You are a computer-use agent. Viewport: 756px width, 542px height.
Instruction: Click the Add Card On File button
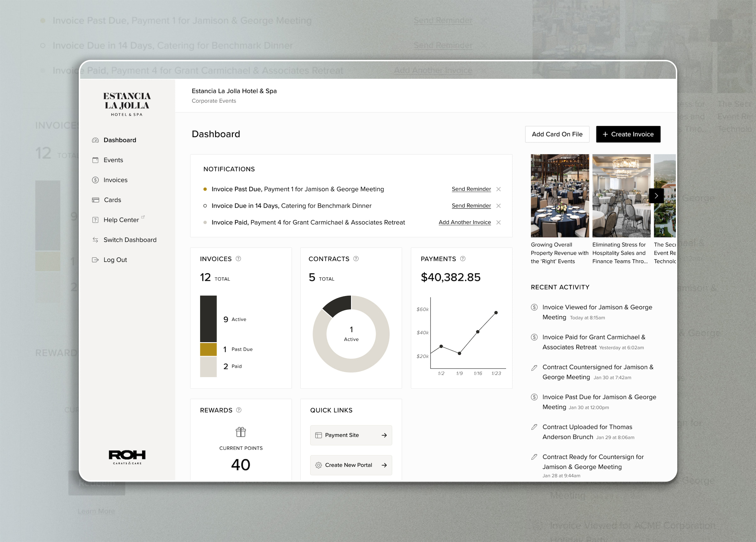(x=557, y=134)
